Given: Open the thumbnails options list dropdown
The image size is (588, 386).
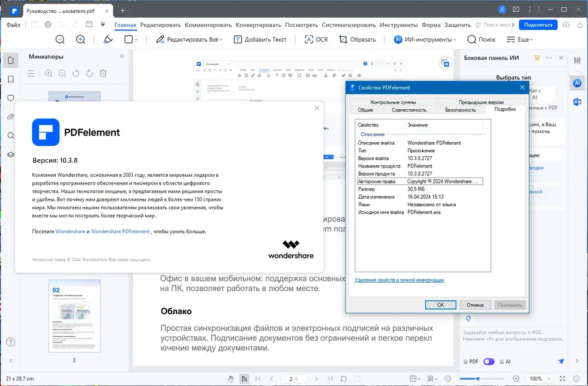Looking at the screenshot, I should (x=31, y=73).
